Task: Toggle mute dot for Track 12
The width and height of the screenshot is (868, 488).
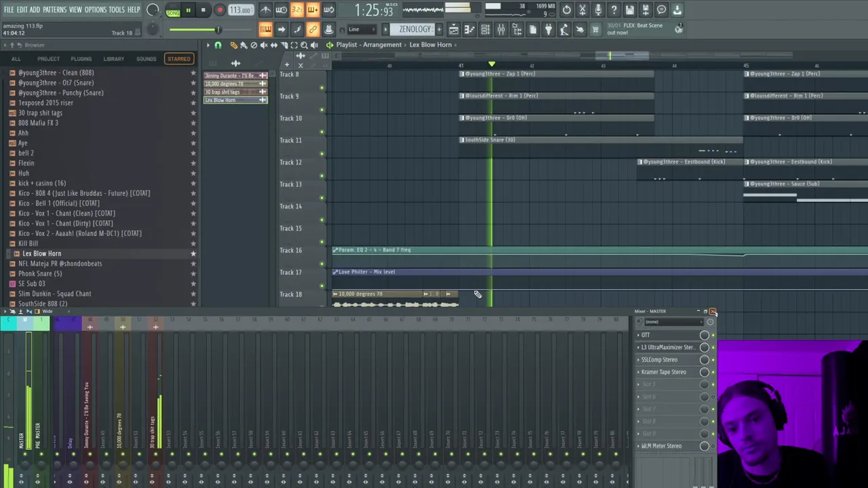Action: 321,176
